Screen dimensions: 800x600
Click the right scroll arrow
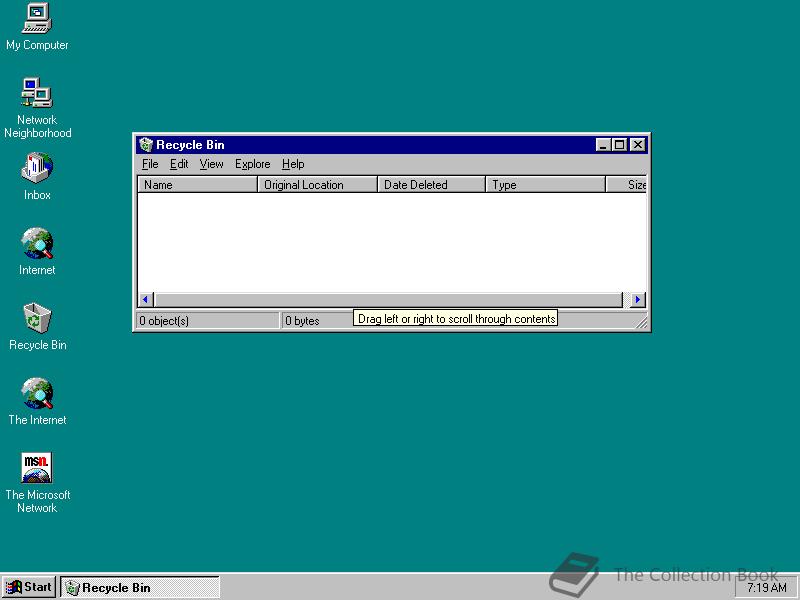638,299
